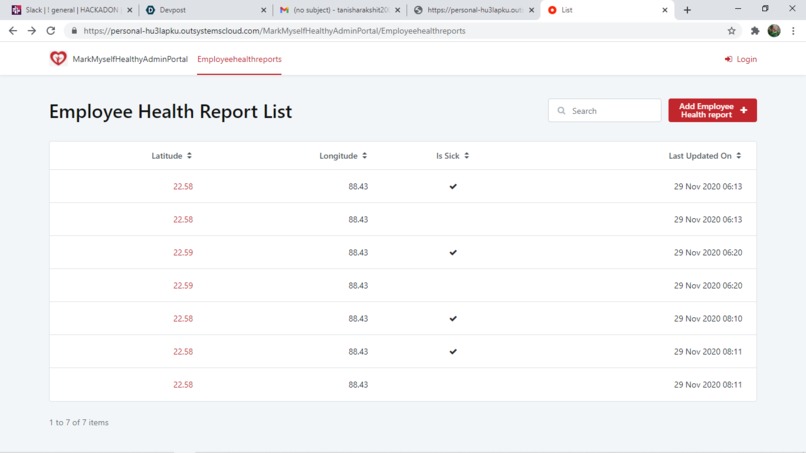Viewport: 806px width, 453px height.
Task: Click the browser address bar URL
Action: point(274,31)
